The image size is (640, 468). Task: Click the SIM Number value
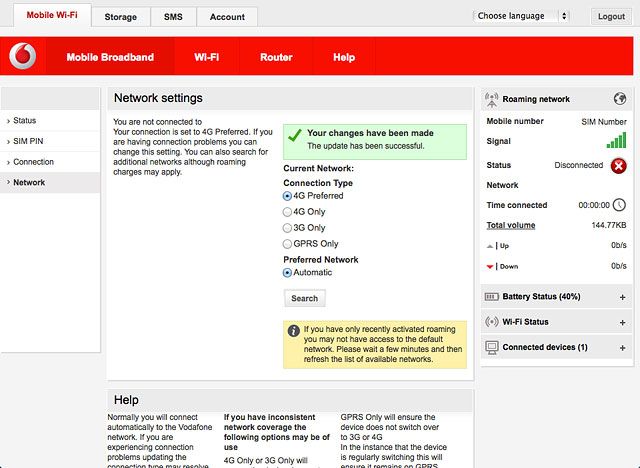tap(604, 122)
